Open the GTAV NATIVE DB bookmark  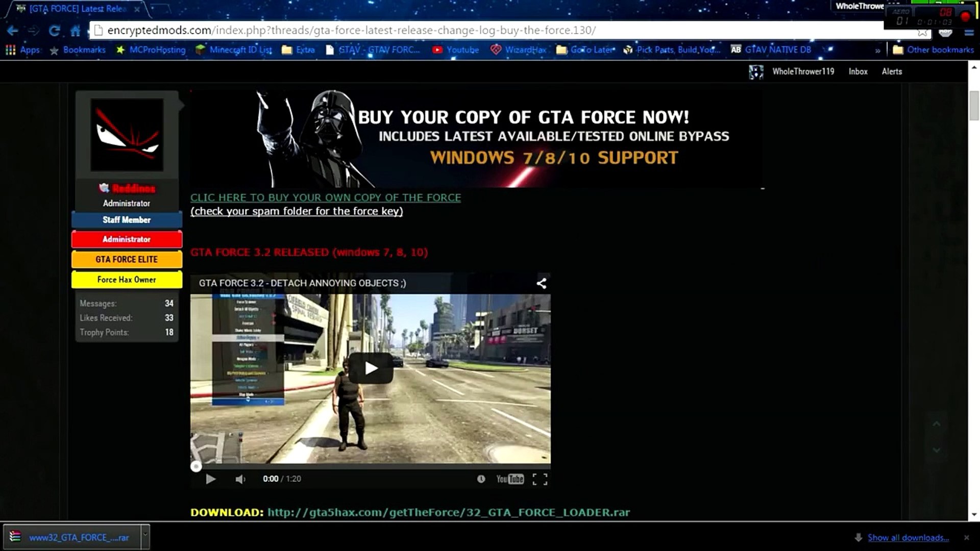(x=771, y=49)
